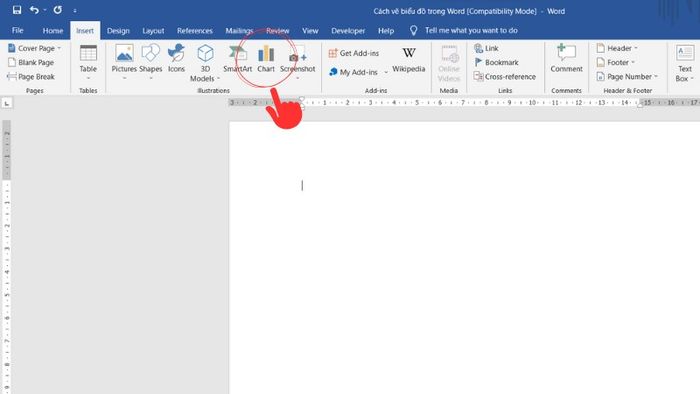Click the lightbulb Tell Me icon
Viewport: 700px width, 394px height.
coord(413,30)
